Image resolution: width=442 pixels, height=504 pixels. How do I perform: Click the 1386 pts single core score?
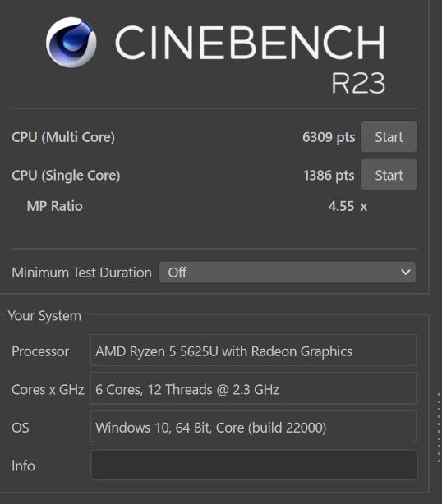coord(329,176)
